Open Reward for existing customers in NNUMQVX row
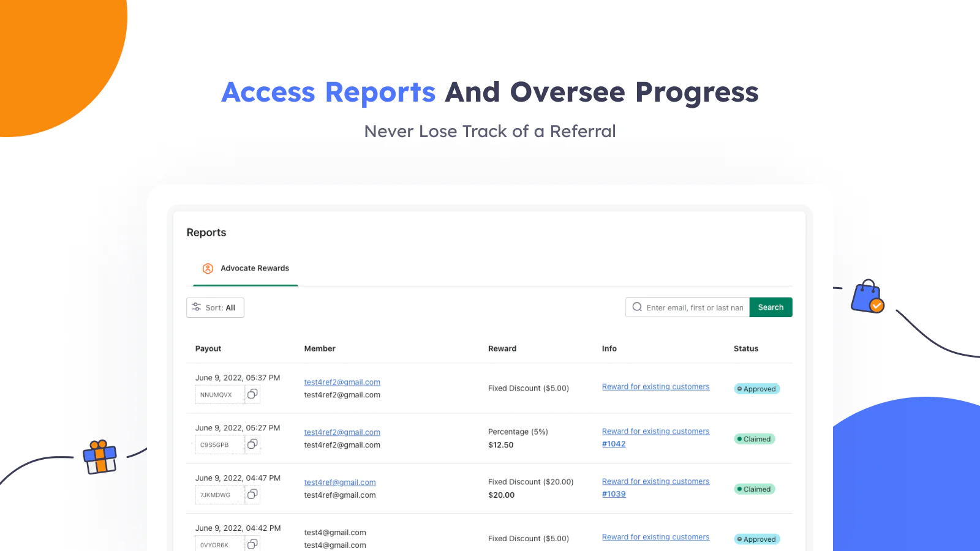 pyautogui.click(x=655, y=387)
